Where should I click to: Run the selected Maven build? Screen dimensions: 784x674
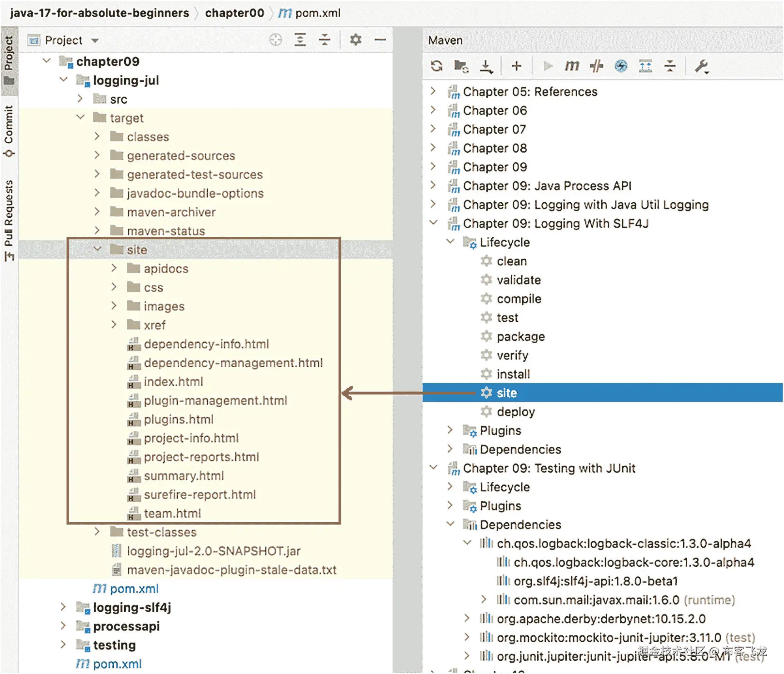pos(548,66)
